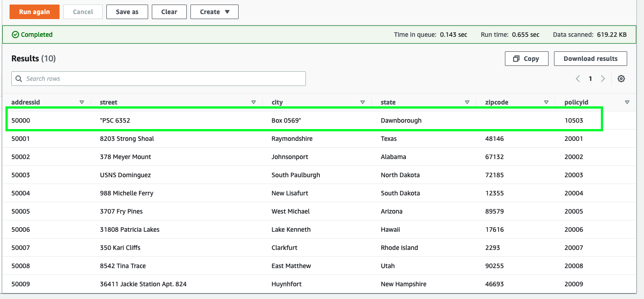Sort by the policyid column arrow
The image size is (644, 299).
pos(627,102)
